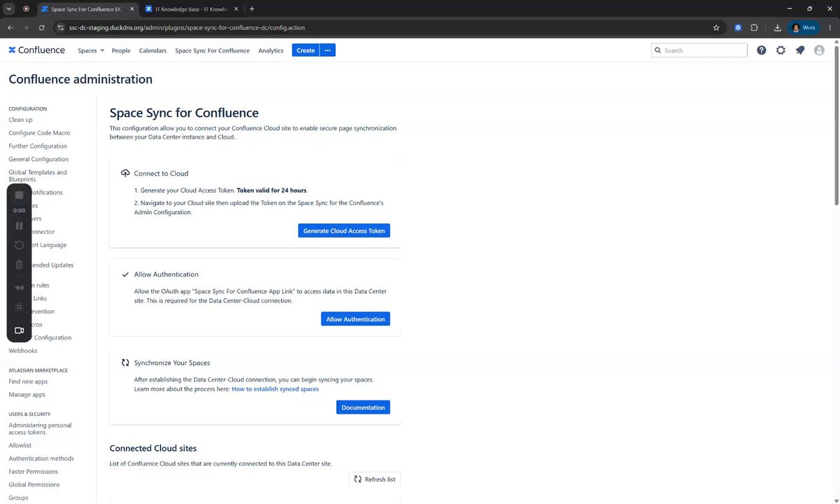Open Manage apps sidebar link
The width and height of the screenshot is (840, 504).
coord(27,395)
